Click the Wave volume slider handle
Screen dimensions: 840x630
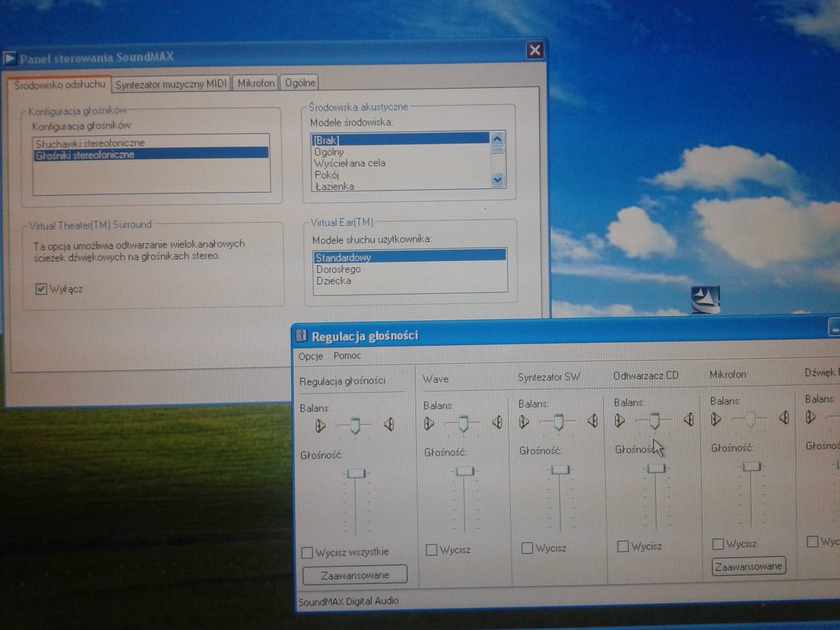tap(465, 471)
